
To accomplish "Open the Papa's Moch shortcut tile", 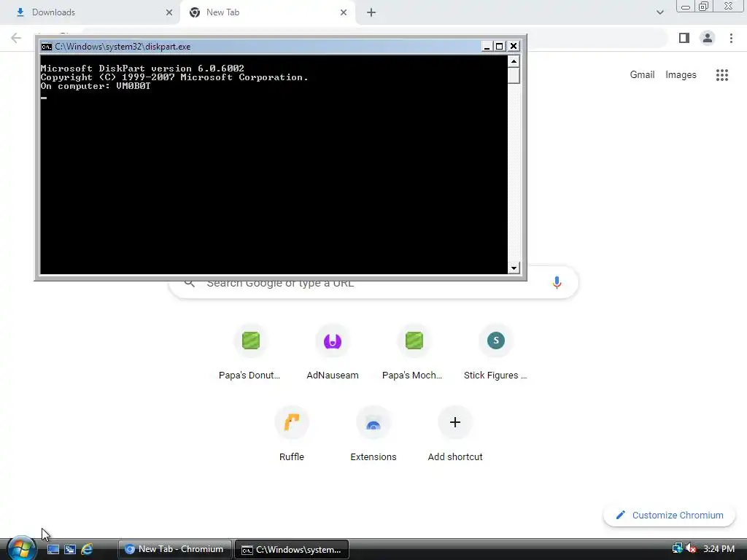I will [414, 353].
